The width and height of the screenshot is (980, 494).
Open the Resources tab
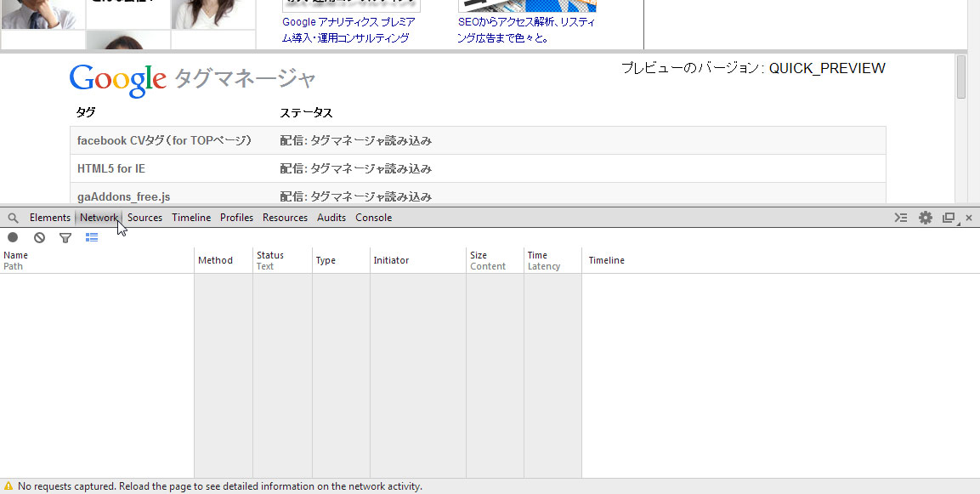tap(285, 218)
